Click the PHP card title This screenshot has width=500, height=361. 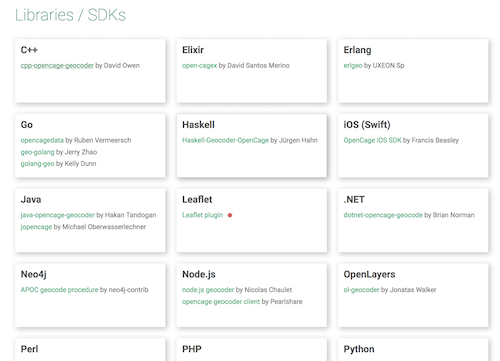[x=192, y=349]
